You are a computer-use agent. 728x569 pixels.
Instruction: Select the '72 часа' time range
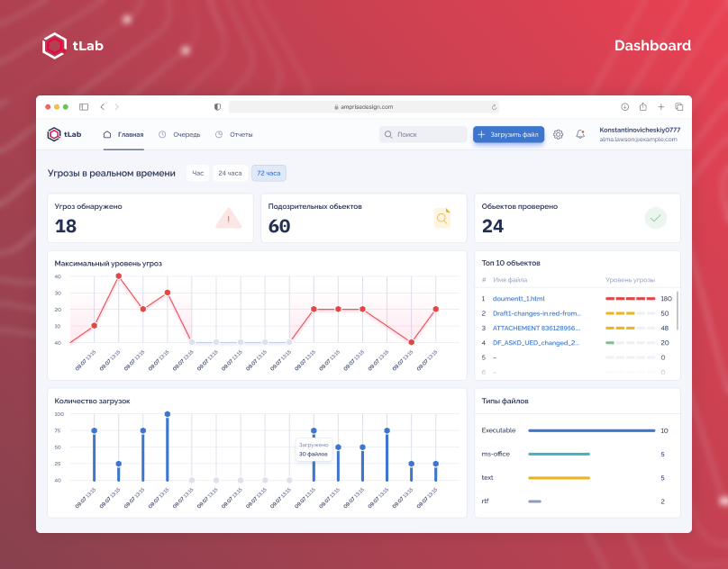[x=268, y=173]
